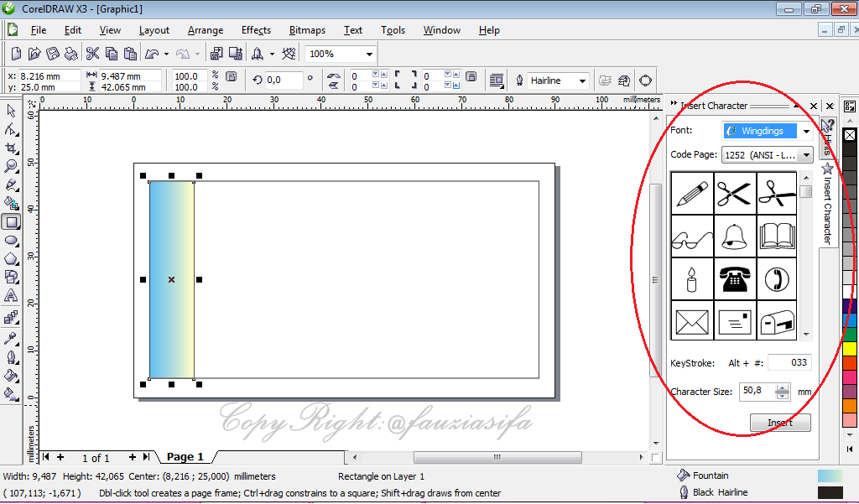
Task: Open the Hairline outline width dropdown
Action: pos(582,81)
